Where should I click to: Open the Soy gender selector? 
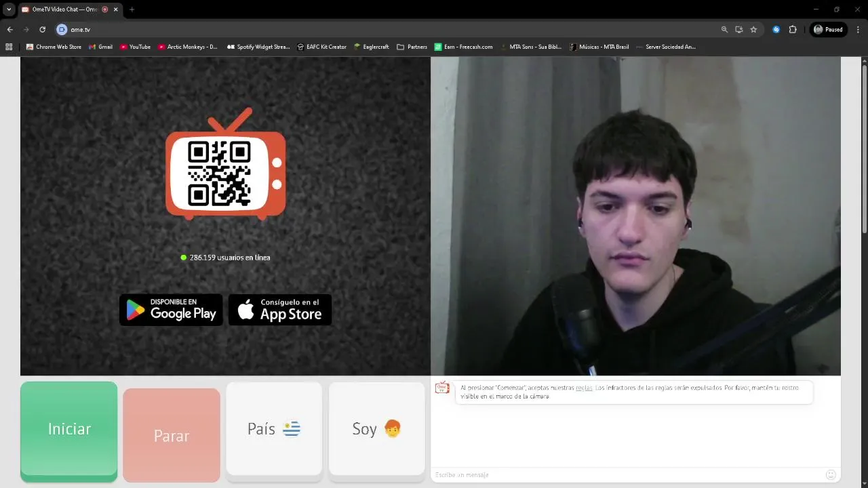(377, 429)
